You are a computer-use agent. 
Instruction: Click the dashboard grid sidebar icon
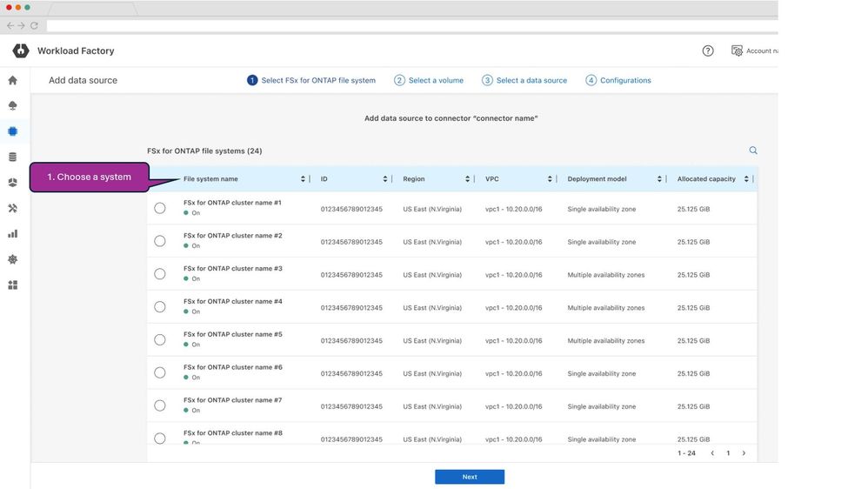click(x=12, y=285)
